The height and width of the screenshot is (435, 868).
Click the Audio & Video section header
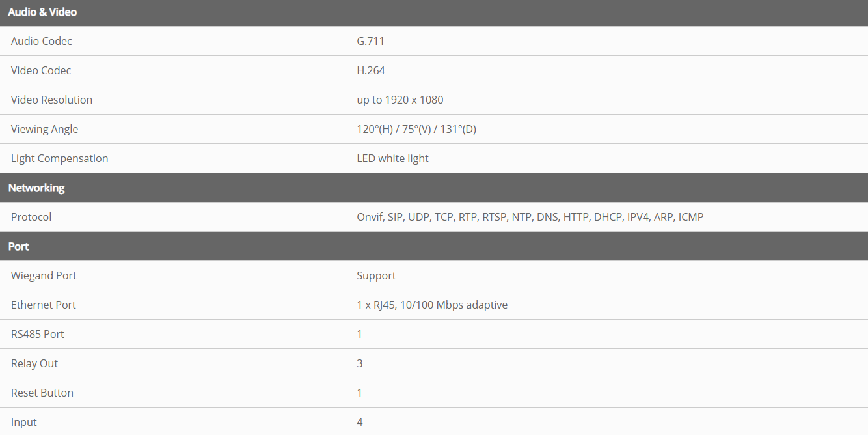[x=42, y=12]
